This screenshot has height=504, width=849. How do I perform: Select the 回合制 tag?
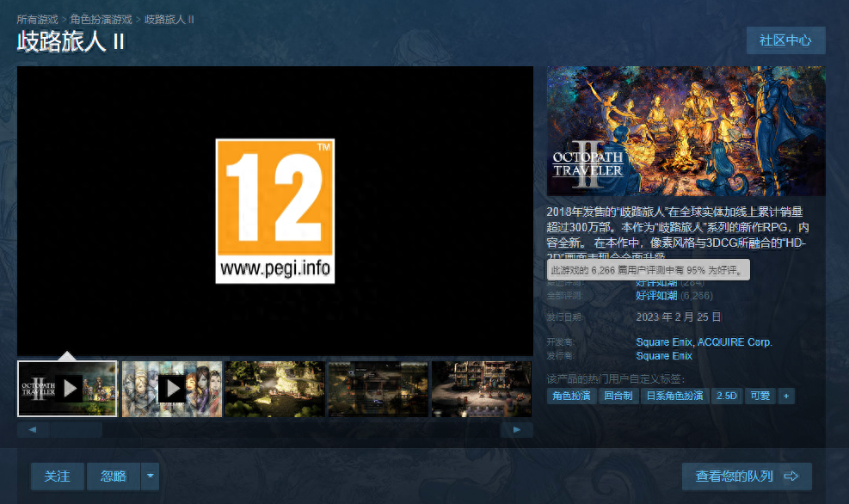click(618, 396)
